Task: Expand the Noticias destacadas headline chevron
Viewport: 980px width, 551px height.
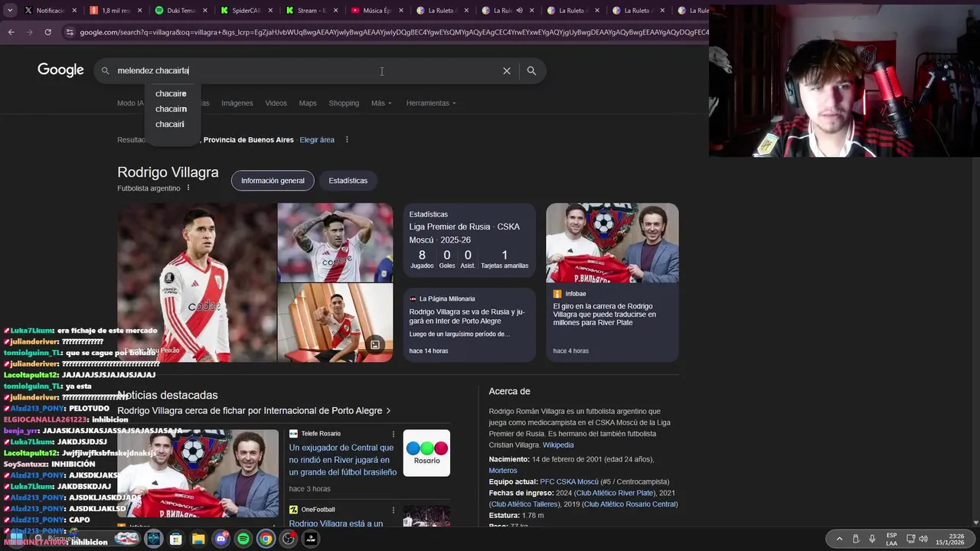Action: point(388,411)
